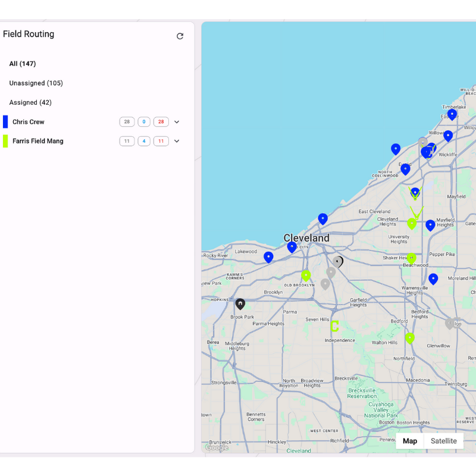Switch to Satellite view

443,441
